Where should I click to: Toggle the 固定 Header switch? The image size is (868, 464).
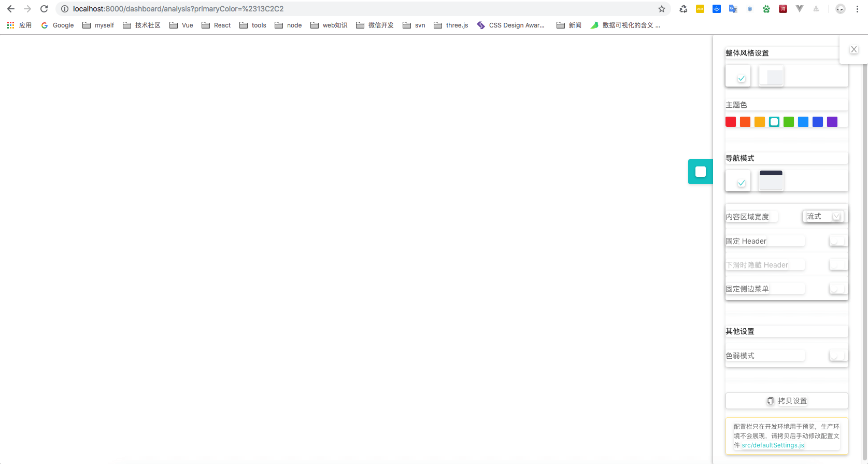click(x=837, y=241)
